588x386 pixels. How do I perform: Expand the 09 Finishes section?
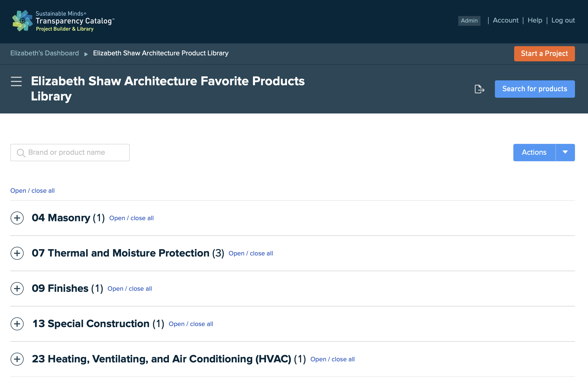tap(17, 289)
